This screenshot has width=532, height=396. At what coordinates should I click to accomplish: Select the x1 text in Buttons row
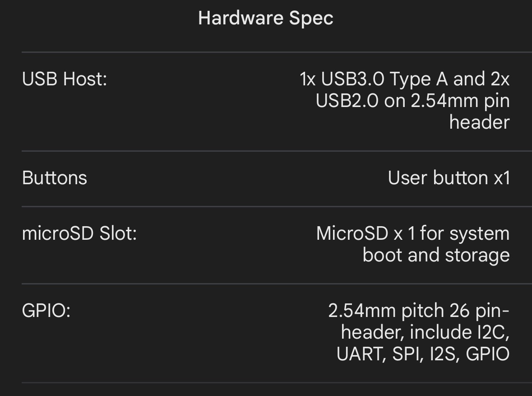502,178
